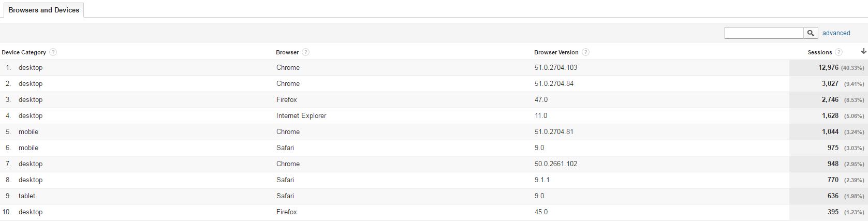Open Sessions column help question icon

click(838, 52)
